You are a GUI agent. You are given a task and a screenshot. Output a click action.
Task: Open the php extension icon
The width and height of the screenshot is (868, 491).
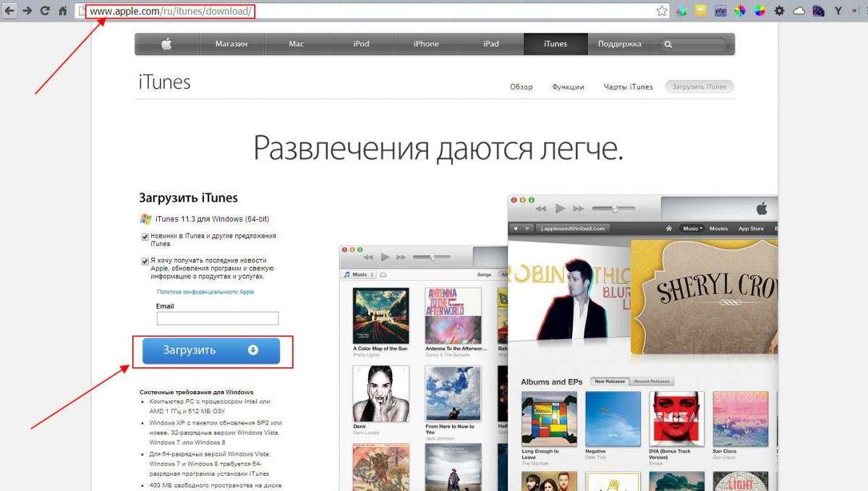pos(720,11)
